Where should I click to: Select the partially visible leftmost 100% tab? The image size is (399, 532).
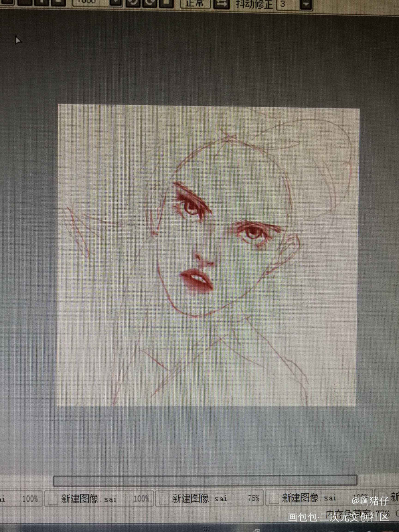click(20, 499)
